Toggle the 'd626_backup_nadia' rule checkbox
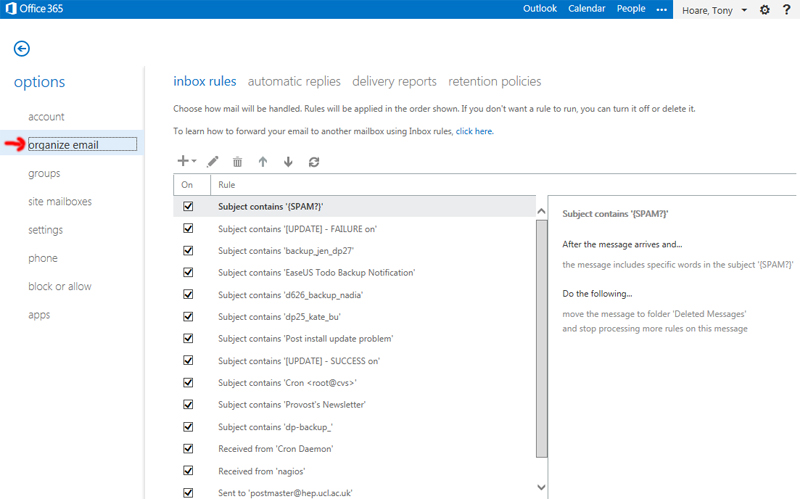 click(x=188, y=294)
